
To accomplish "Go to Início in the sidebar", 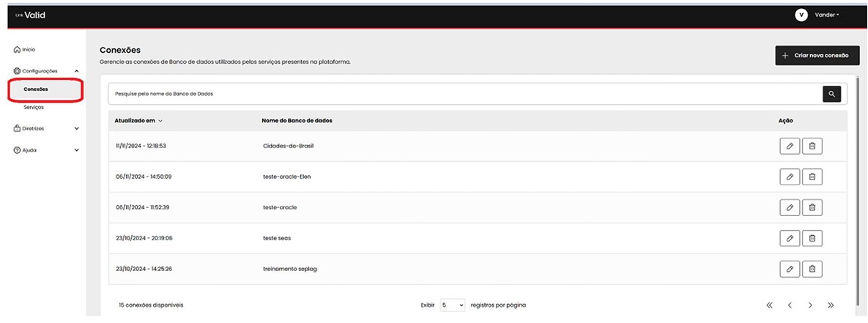I will 25,49.
